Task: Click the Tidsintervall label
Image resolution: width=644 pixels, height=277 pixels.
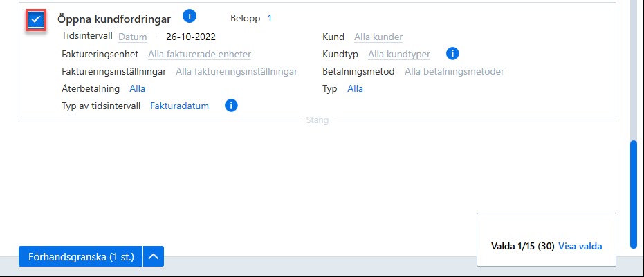Action: (x=87, y=36)
